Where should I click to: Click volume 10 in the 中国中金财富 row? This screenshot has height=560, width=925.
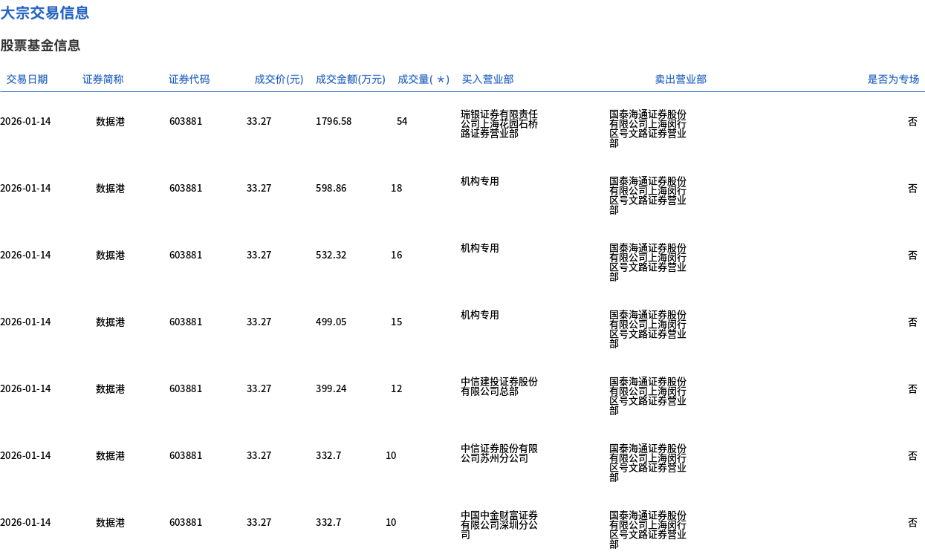click(x=391, y=522)
